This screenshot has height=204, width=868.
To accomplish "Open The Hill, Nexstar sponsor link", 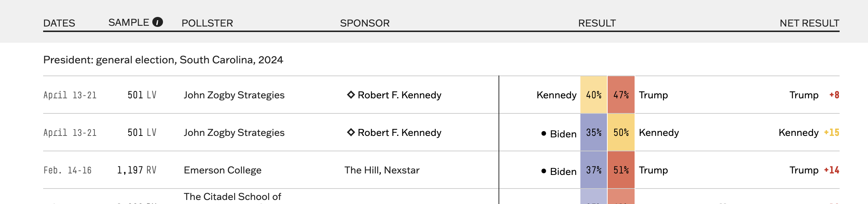I will [382, 170].
